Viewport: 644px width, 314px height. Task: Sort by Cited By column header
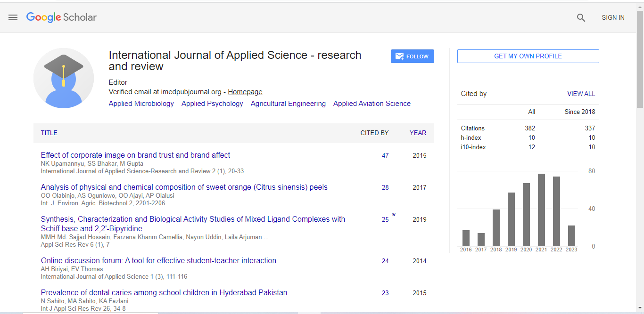[x=374, y=133]
